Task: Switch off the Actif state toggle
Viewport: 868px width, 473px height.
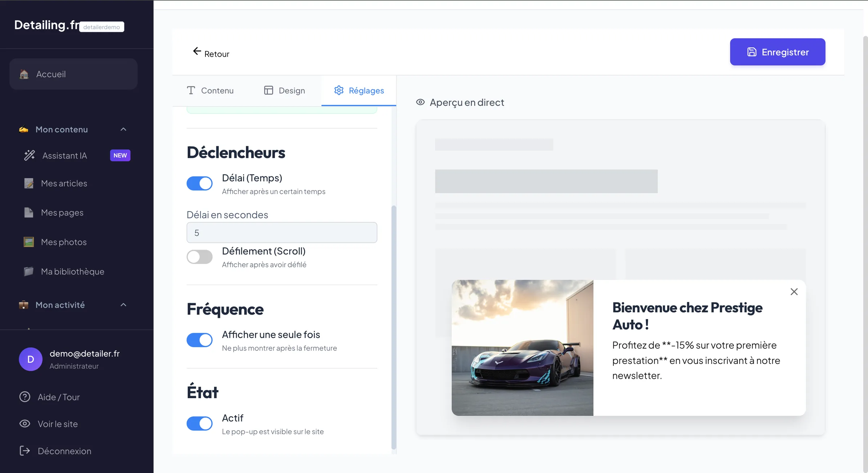Action: (x=200, y=423)
